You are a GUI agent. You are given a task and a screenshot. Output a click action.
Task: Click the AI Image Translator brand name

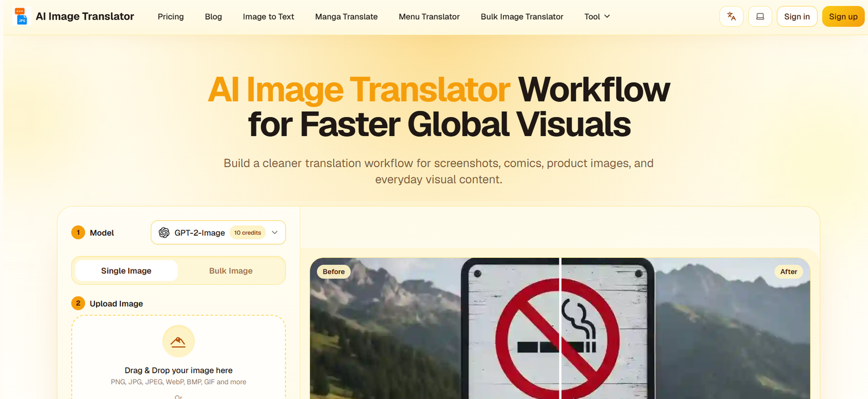coord(85,16)
